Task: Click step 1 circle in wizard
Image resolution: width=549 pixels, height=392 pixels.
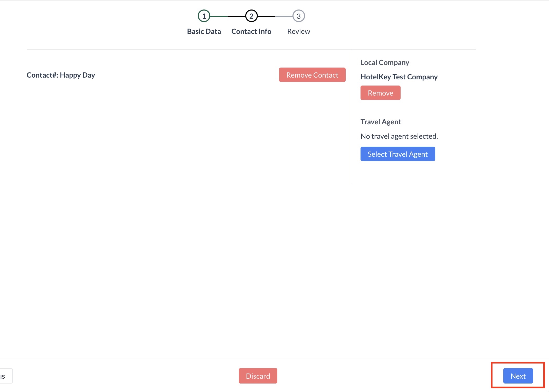Action: (x=204, y=16)
